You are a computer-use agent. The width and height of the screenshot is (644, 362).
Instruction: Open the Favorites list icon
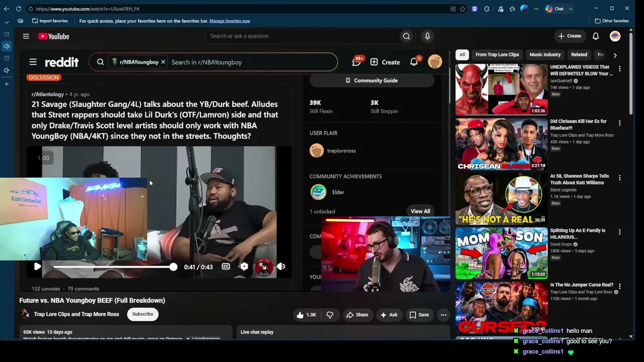point(512,9)
